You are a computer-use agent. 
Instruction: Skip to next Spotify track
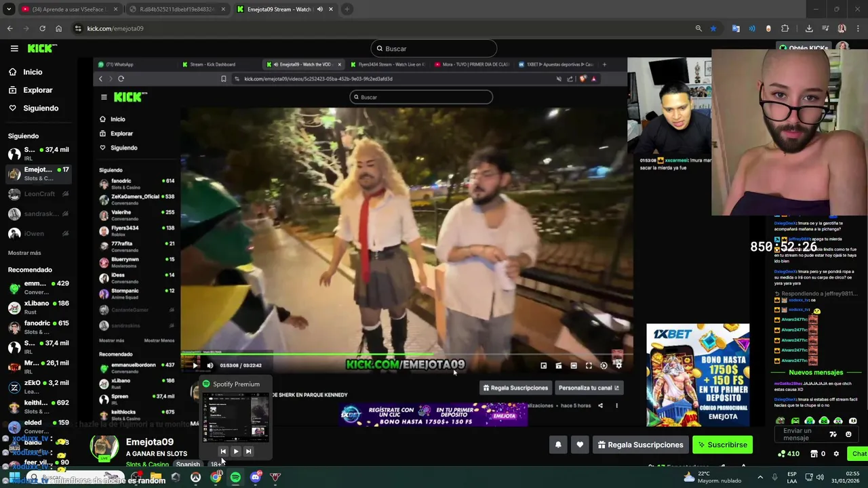[x=248, y=451]
